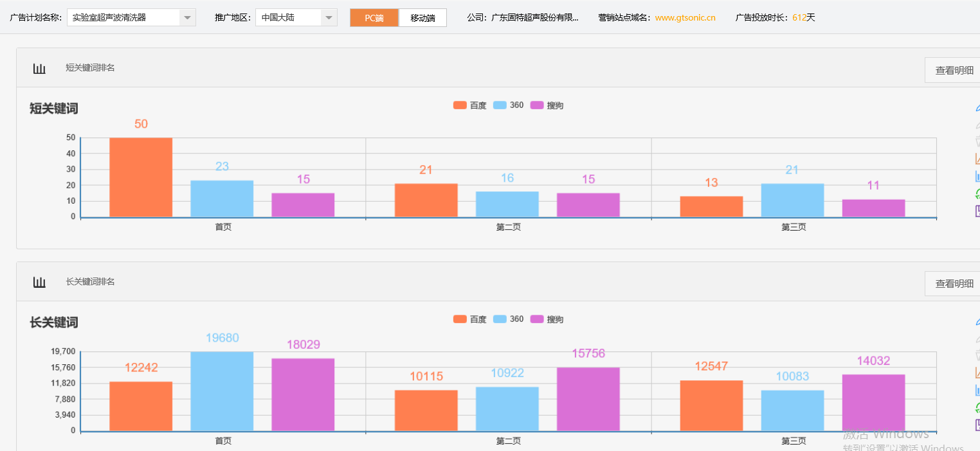Viewport: 980px width, 451px height.
Task: Click the blue bar-chart icon on short keyword chart
Action: pyautogui.click(x=977, y=175)
